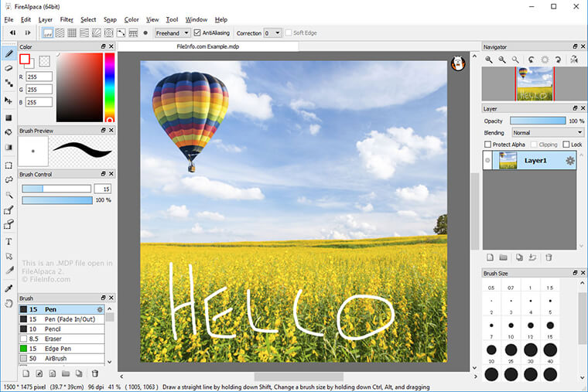
Task: Pick the Eyedropper tool
Action: [9, 288]
